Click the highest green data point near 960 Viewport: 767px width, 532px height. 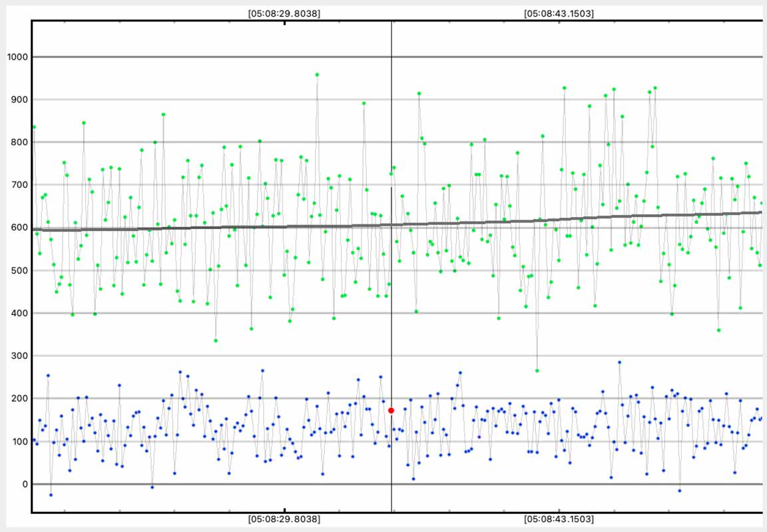click(317, 75)
